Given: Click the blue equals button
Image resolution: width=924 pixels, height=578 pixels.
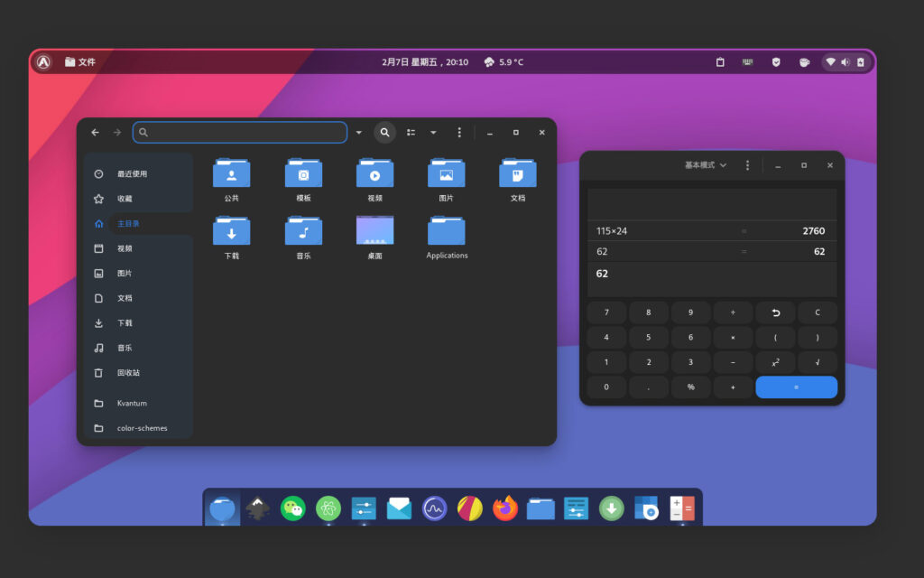Looking at the screenshot, I should (x=796, y=387).
